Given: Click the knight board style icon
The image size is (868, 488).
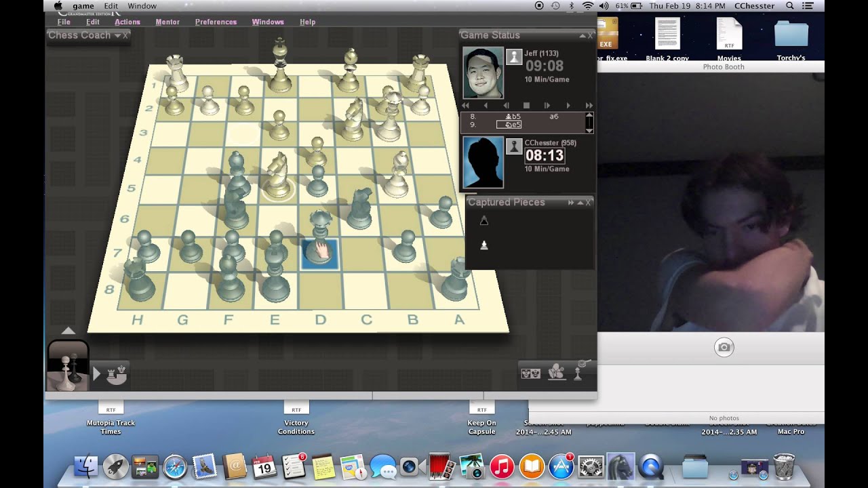Looking at the screenshot, I should pyautogui.click(x=556, y=372).
